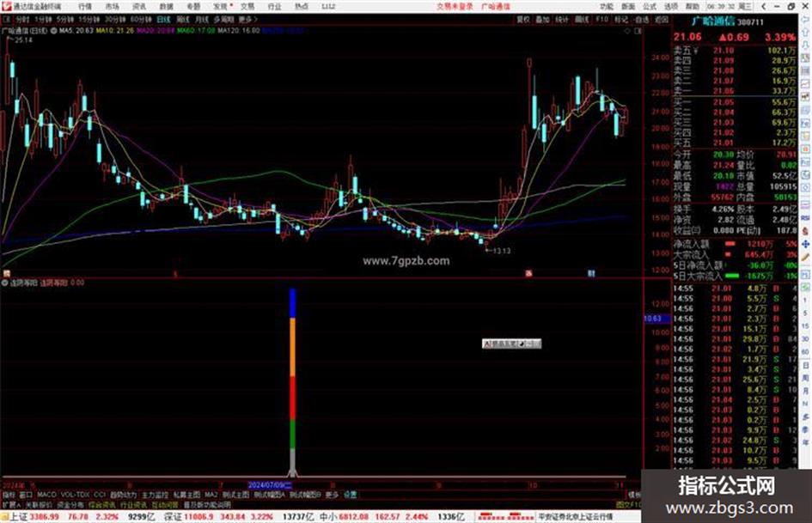Click the highlighted date 2024/07/09 on time axis
The width and height of the screenshot is (812, 523).
[x=270, y=485]
